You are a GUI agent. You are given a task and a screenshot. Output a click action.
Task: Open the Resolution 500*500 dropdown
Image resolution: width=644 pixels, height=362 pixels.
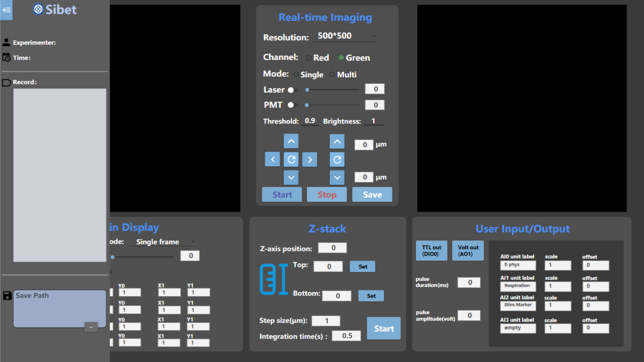(344, 36)
